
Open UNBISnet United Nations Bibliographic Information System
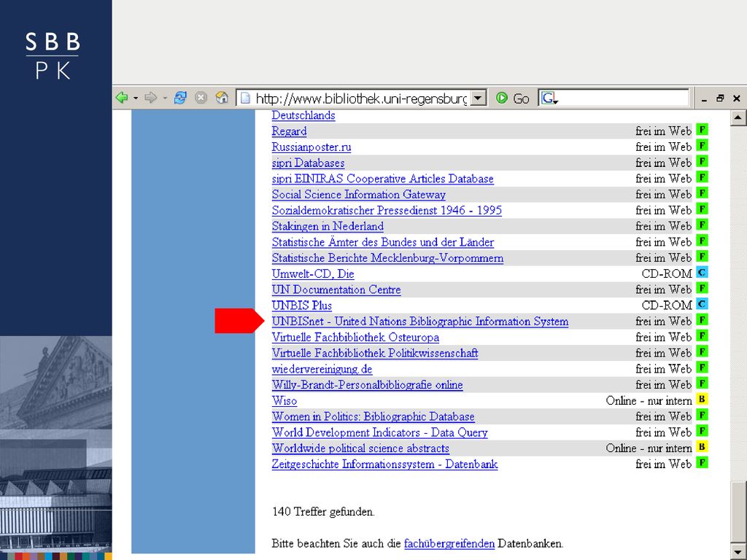point(420,322)
